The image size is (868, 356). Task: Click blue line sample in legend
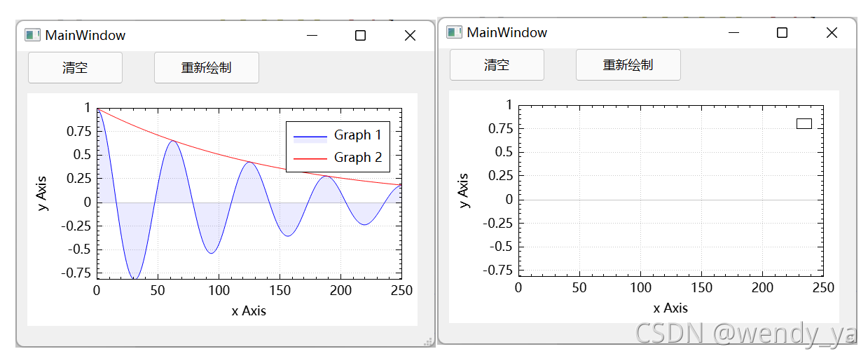coord(310,137)
